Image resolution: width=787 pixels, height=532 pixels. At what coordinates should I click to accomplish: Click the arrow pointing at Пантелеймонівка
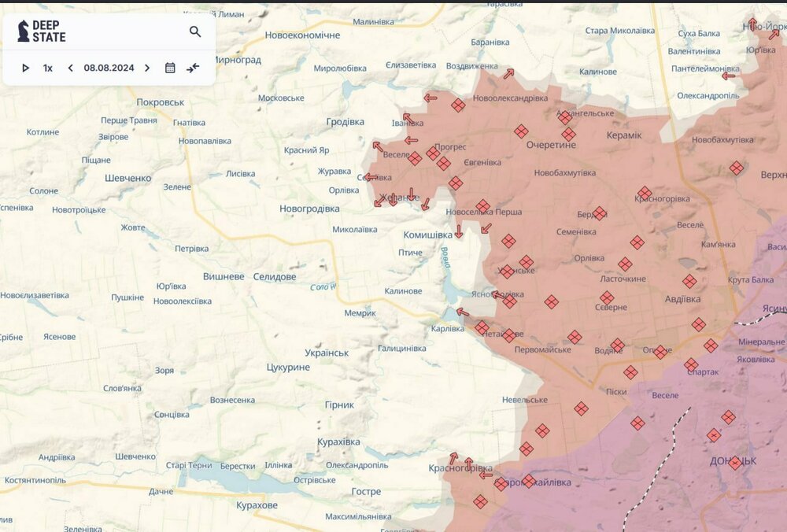click(728, 76)
